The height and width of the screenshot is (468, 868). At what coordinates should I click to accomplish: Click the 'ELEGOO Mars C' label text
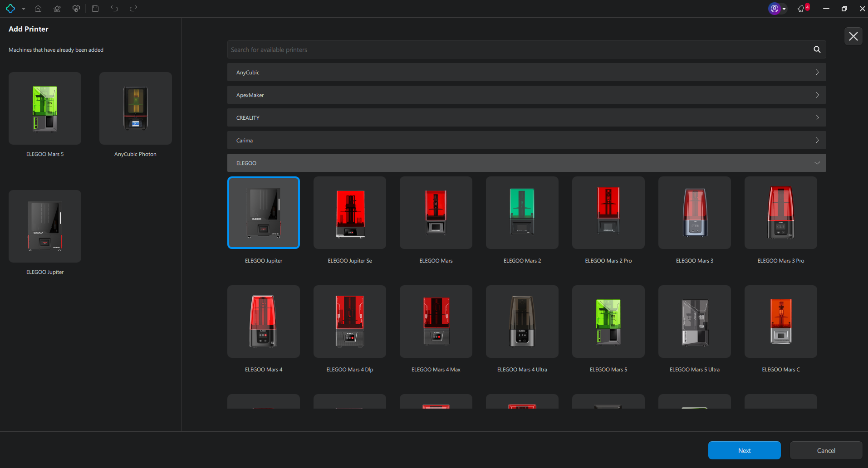tap(781, 370)
